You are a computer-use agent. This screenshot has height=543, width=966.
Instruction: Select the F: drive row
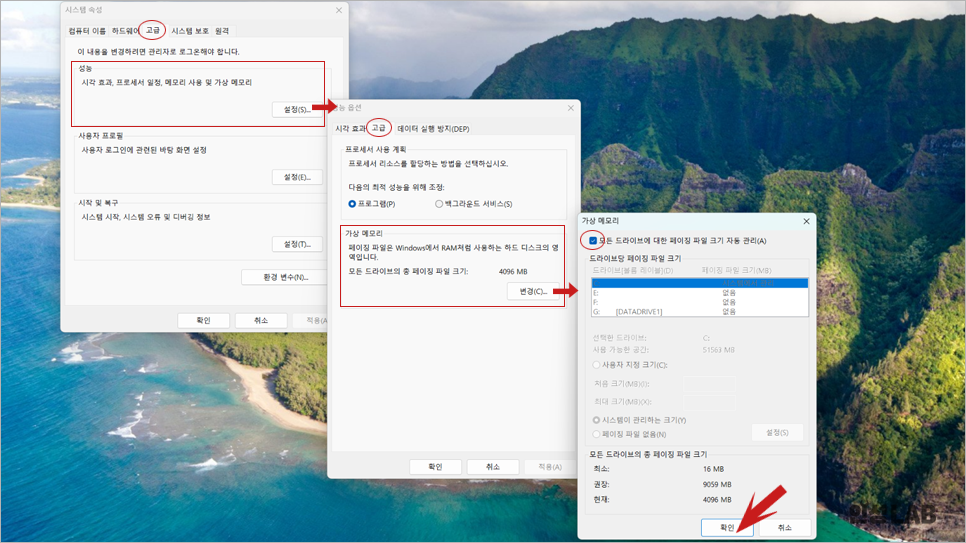pyautogui.click(x=700, y=303)
